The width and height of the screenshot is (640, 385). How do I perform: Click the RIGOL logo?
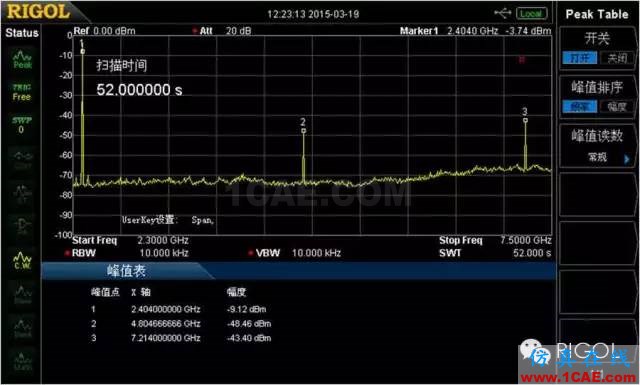[38, 11]
